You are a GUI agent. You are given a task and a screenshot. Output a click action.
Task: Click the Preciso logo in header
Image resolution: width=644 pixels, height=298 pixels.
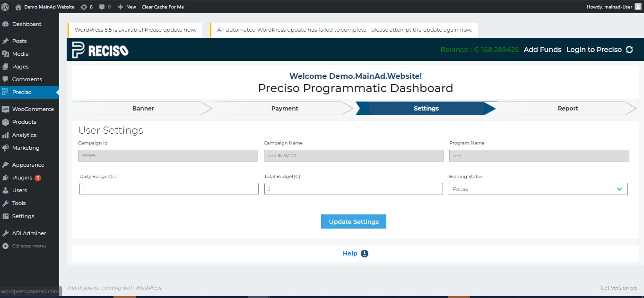(100, 50)
